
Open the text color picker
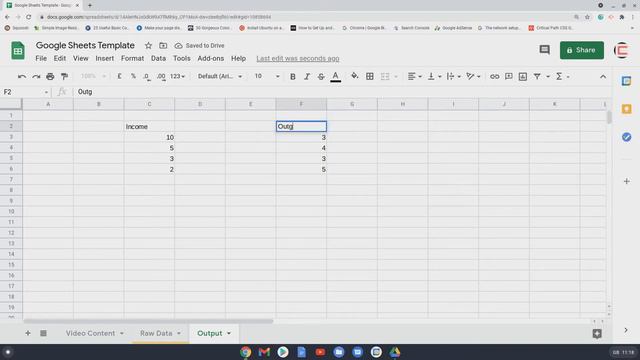pyautogui.click(x=336, y=76)
